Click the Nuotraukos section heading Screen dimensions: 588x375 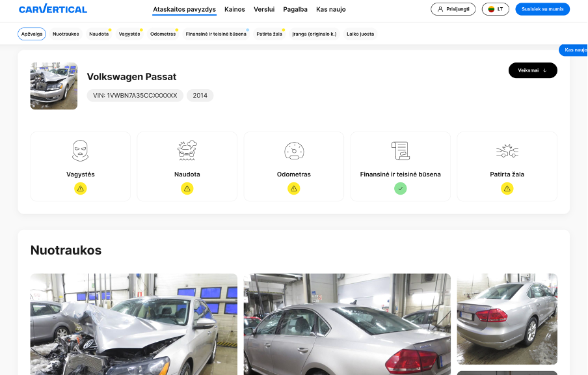(66, 250)
